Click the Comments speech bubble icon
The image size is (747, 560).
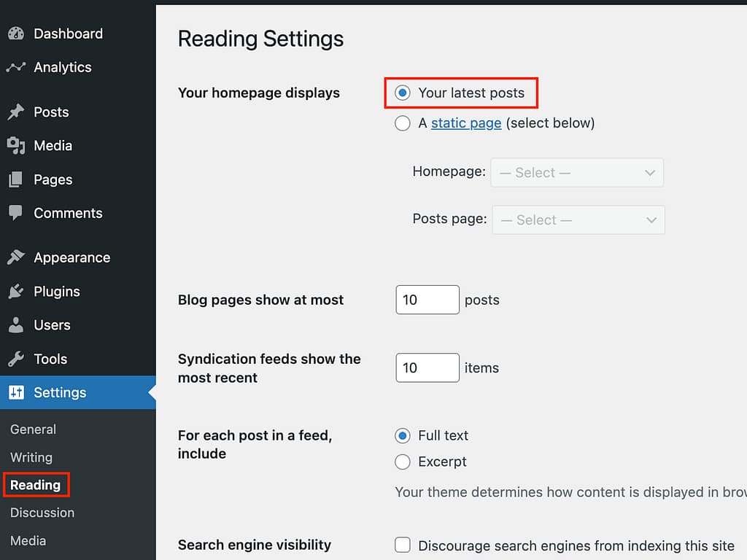(16, 213)
